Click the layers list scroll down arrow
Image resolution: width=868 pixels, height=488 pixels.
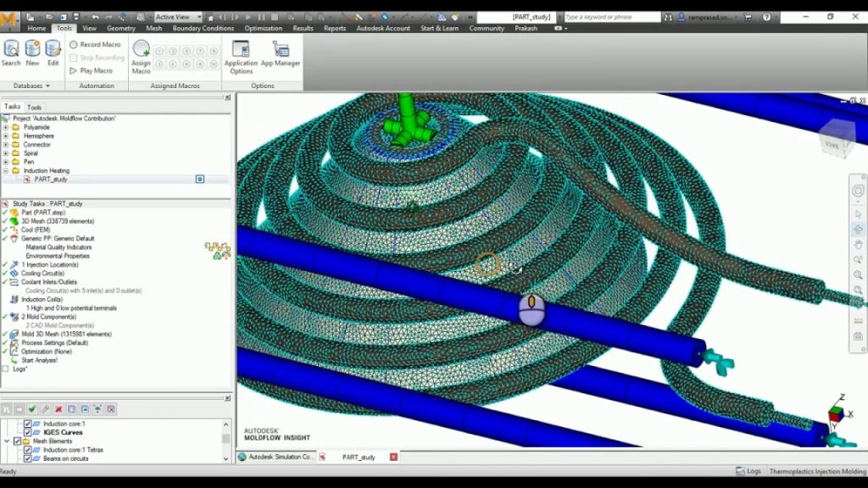point(225,458)
